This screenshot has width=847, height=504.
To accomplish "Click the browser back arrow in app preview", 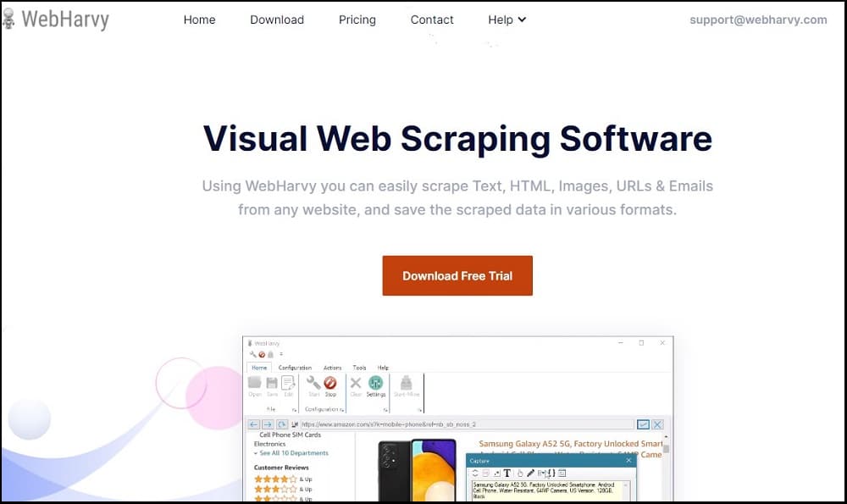I will tap(253, 424).
